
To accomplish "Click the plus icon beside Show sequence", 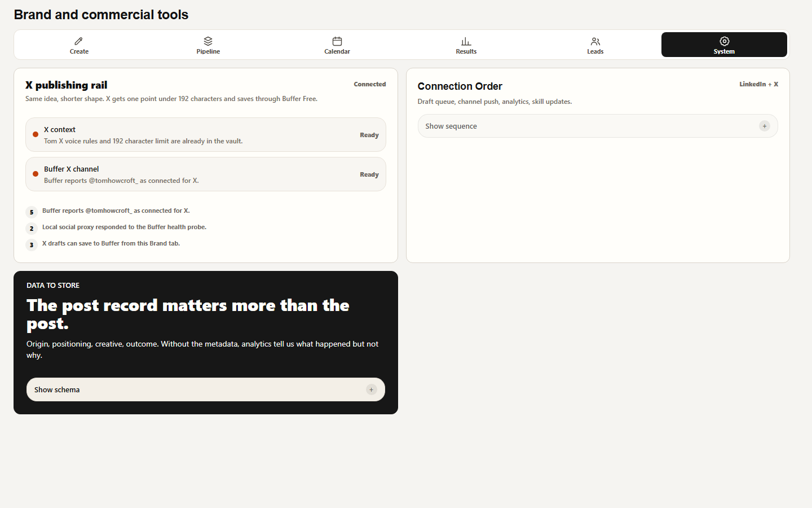I will click(765, 126).
